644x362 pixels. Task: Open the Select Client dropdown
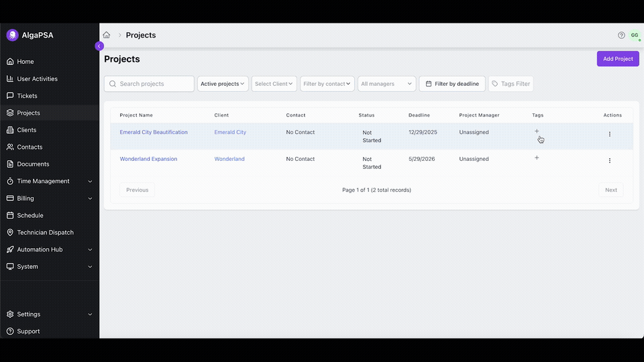click(274, 84)
